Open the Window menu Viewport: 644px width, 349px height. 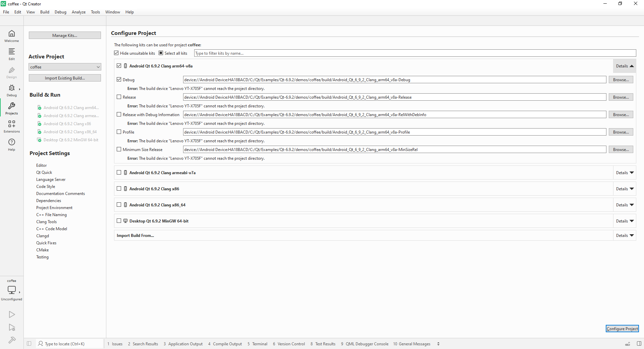[113, 12]
